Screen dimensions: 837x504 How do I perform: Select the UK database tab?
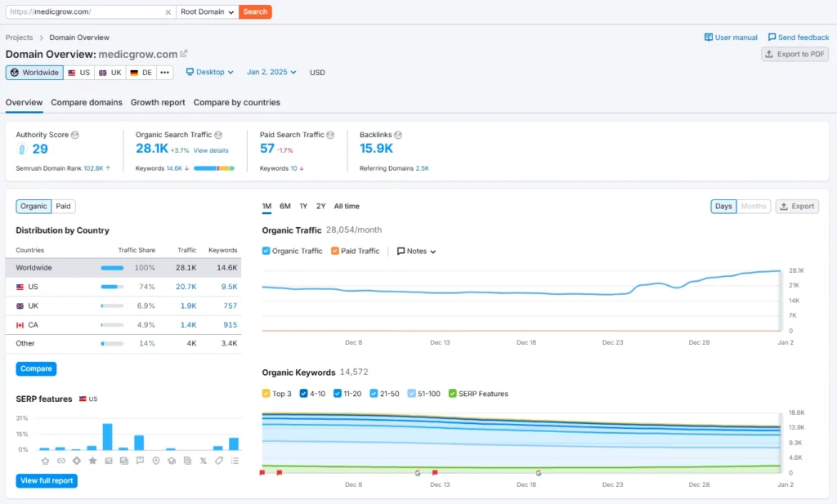(x=110, y=73)
